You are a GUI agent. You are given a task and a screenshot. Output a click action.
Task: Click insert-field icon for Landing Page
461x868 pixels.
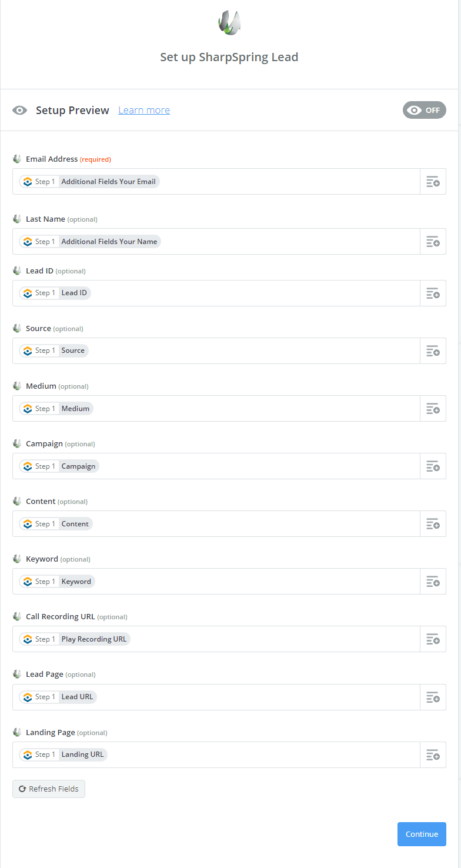coord(433,755)
